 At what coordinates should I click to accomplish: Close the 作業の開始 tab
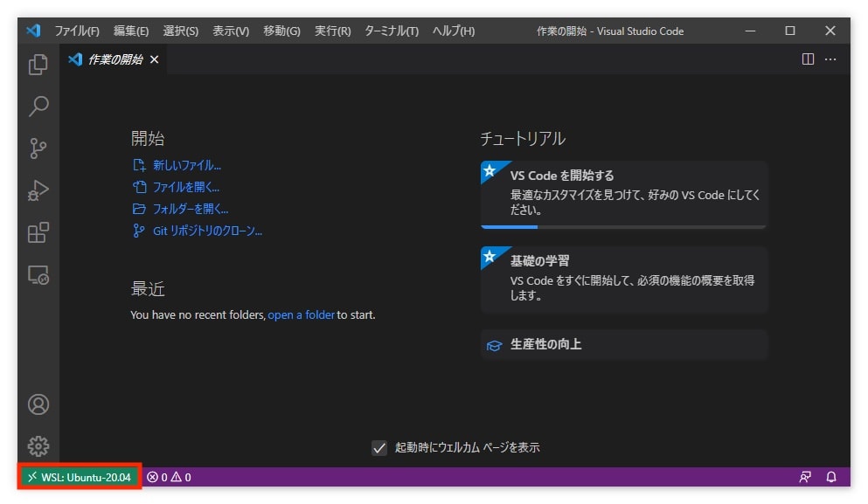[155, 59]
